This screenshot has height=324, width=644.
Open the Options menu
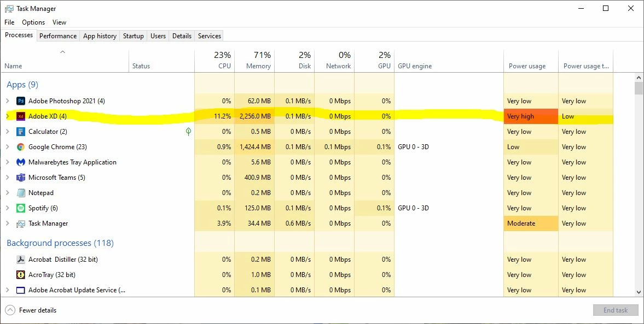pyautogui.click(x=33, y=22)
